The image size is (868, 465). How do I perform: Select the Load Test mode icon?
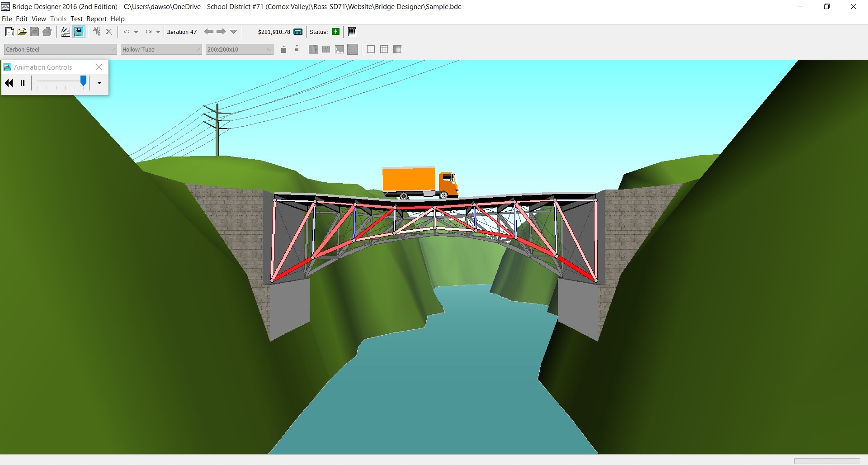point(79,32)
